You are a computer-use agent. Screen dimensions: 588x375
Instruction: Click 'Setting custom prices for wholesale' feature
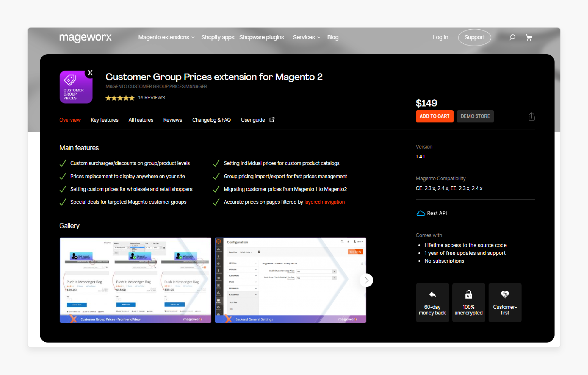[x=131, y=189]
